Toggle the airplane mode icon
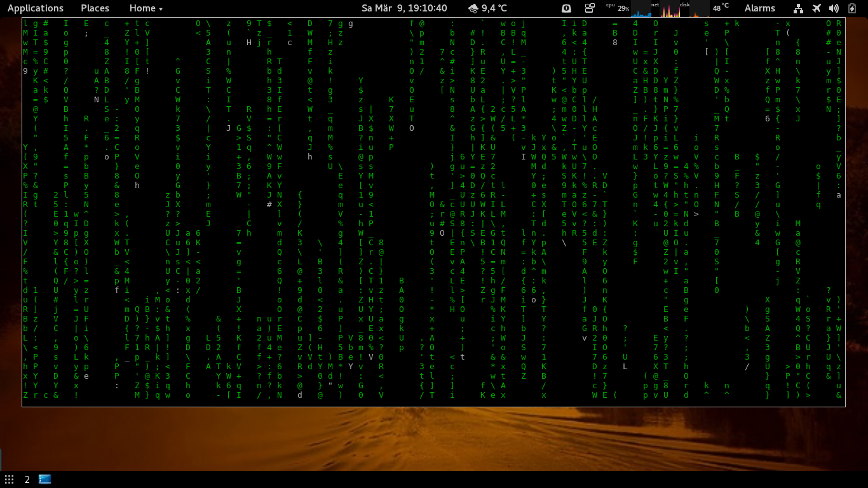 817,8
